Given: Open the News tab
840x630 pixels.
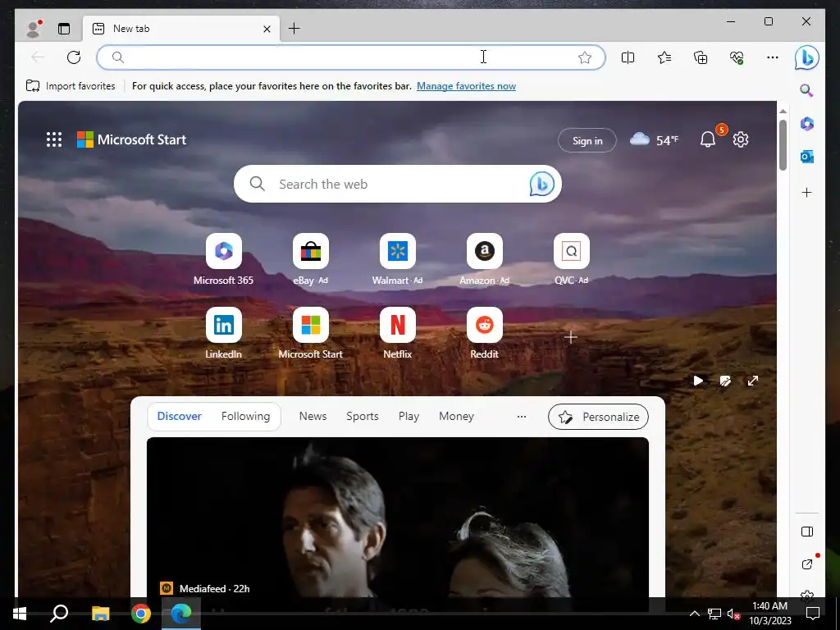Looking at the screenshot, I should pos(313,416).
